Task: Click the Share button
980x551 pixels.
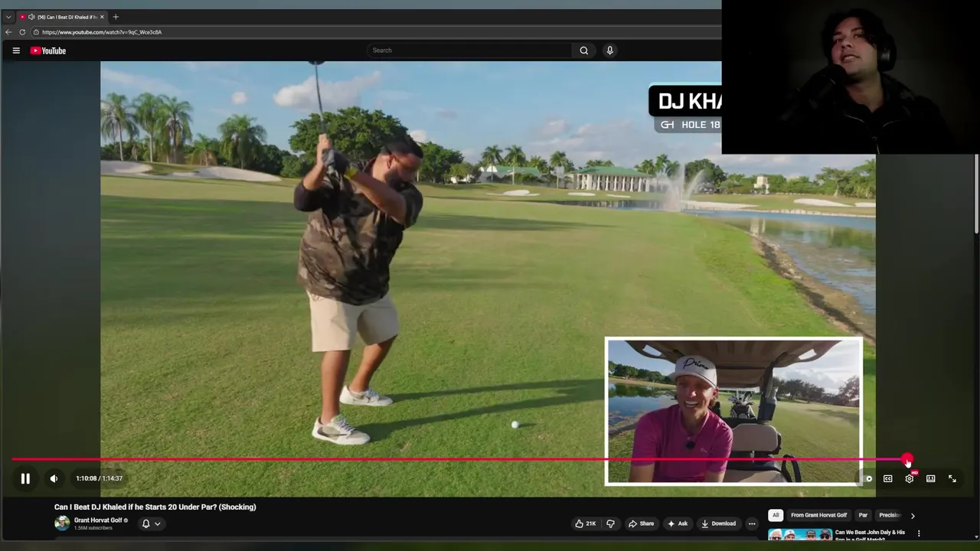Action: tap(642, 523)
